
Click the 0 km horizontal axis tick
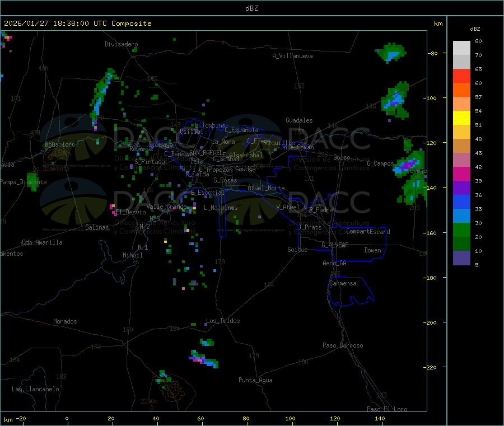pyautogui.click(x=67, y=418)
